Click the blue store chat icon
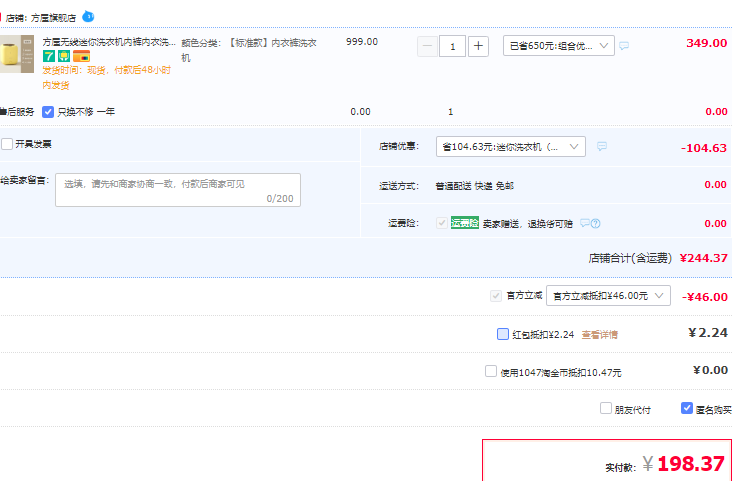Image resolution: width=735 pixels, height=481 pixels. click(x=88, y=16)
